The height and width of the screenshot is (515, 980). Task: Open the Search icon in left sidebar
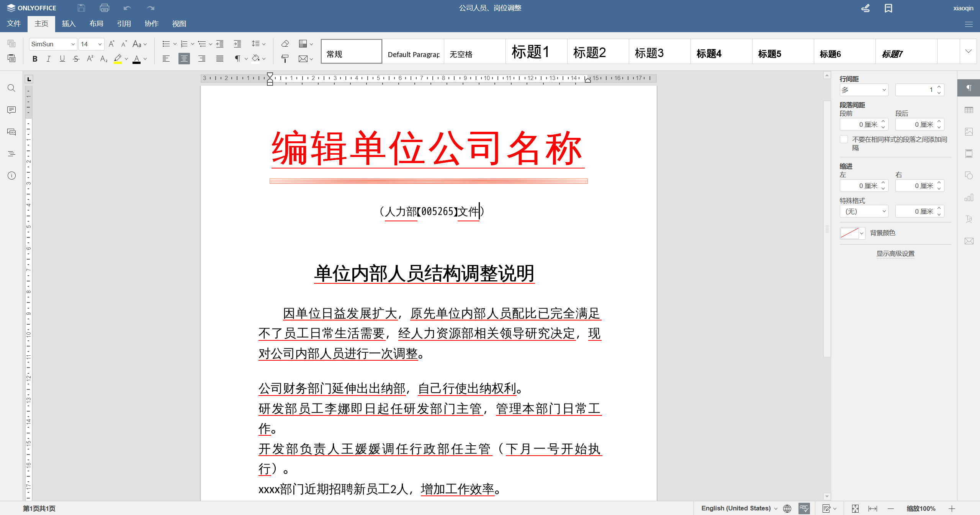11,88
